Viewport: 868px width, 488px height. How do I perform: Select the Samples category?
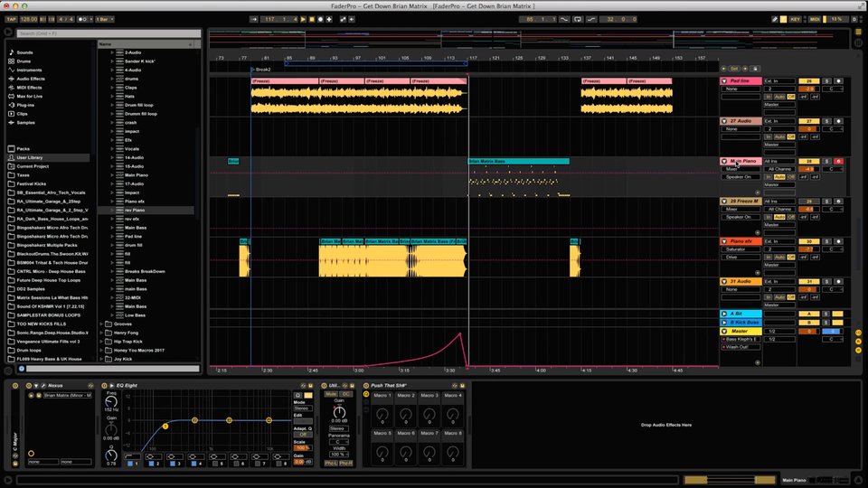(25, 123)
